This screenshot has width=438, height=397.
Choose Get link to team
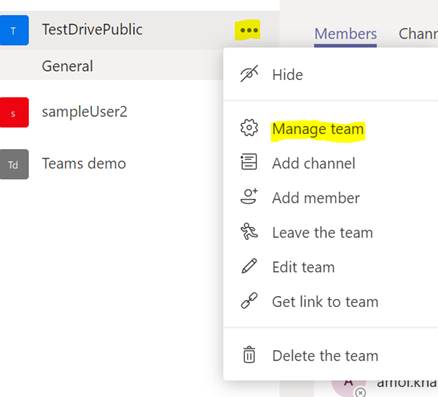(x=325, y=302)
